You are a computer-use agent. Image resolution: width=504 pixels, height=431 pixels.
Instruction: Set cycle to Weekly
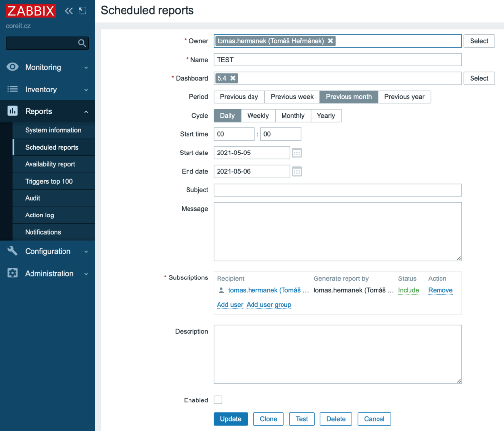(258, 116)
